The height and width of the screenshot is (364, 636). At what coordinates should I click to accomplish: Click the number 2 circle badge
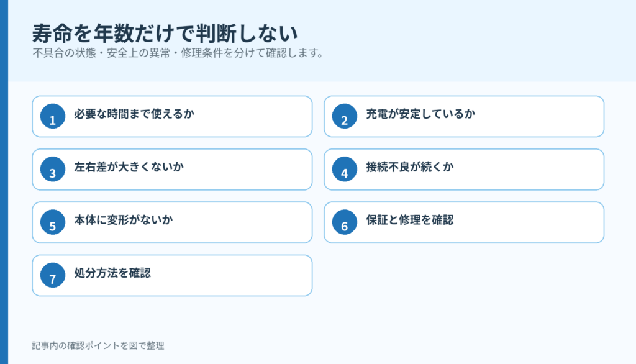coord(344,116)
